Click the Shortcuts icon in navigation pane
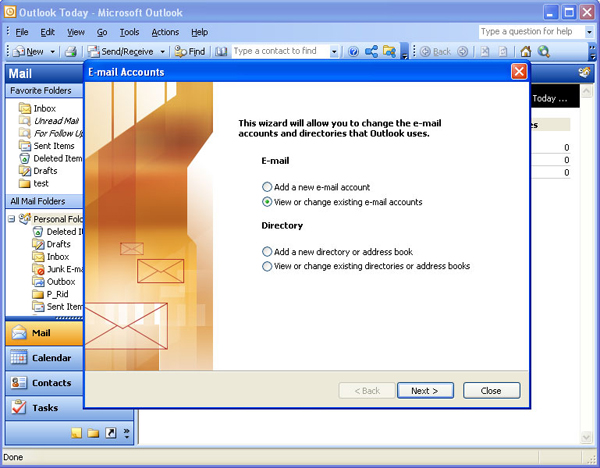The width and height of the screenshot is (600, 468). 111,433
